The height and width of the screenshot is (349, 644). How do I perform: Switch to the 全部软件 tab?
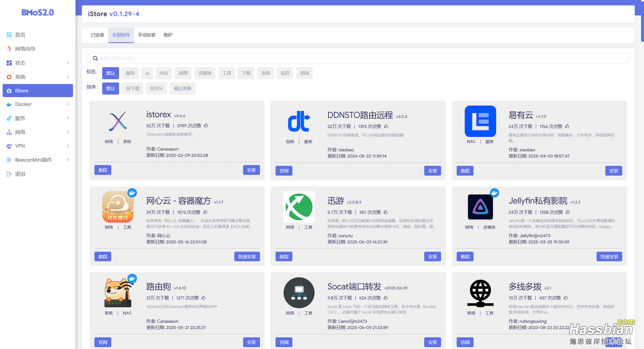click(x=121, y=35)
